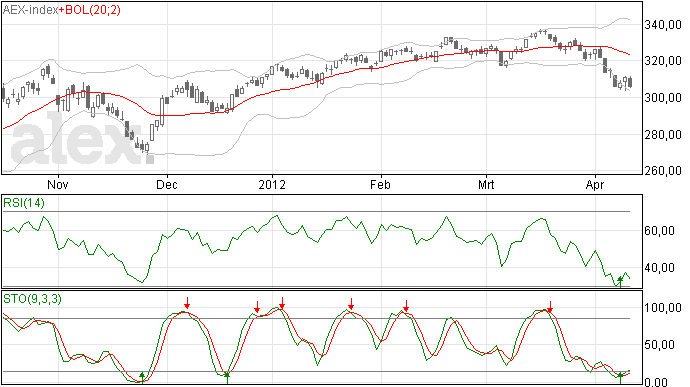
Task: Click the AEX-index chart title
Action: pos(30,10)
